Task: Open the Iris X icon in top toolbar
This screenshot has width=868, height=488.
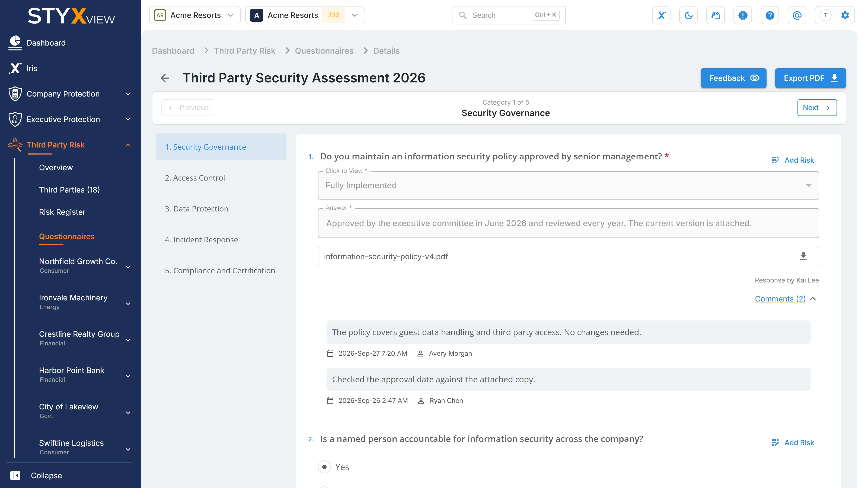Action: click(661, 15)
